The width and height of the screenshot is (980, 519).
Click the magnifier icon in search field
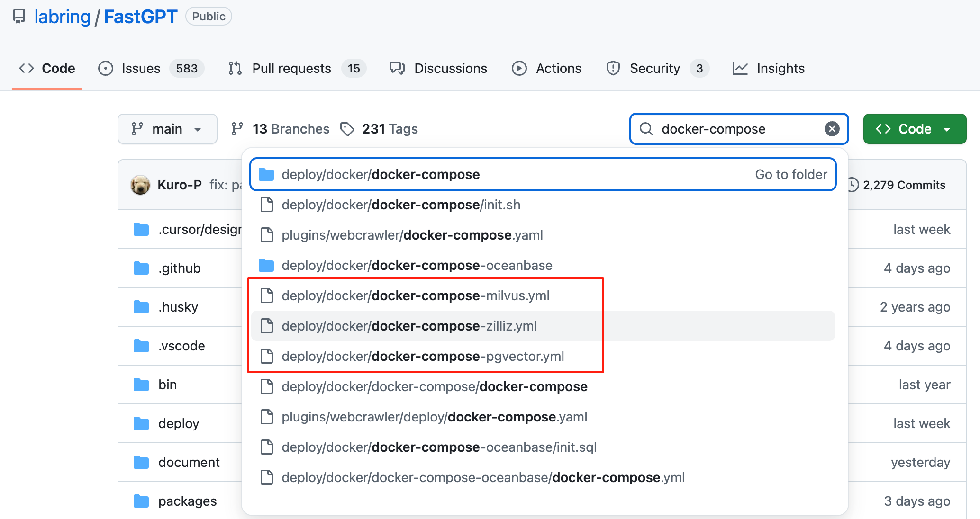(x=646, y=129)
